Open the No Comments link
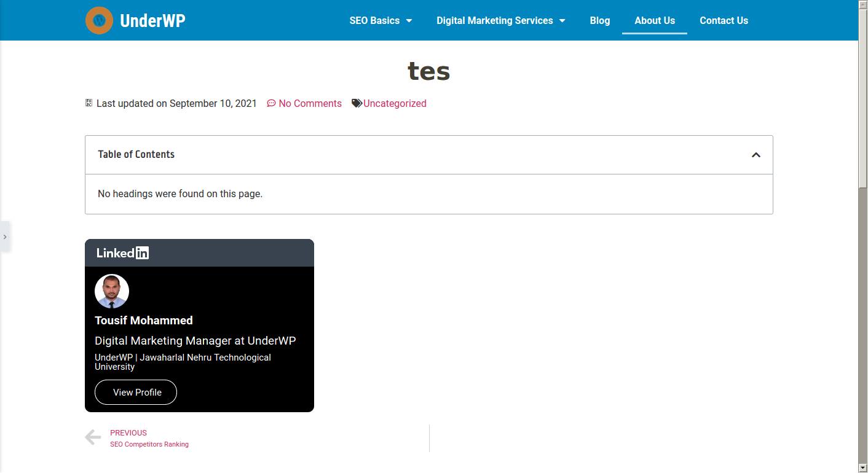 click(x=310, y=103)
